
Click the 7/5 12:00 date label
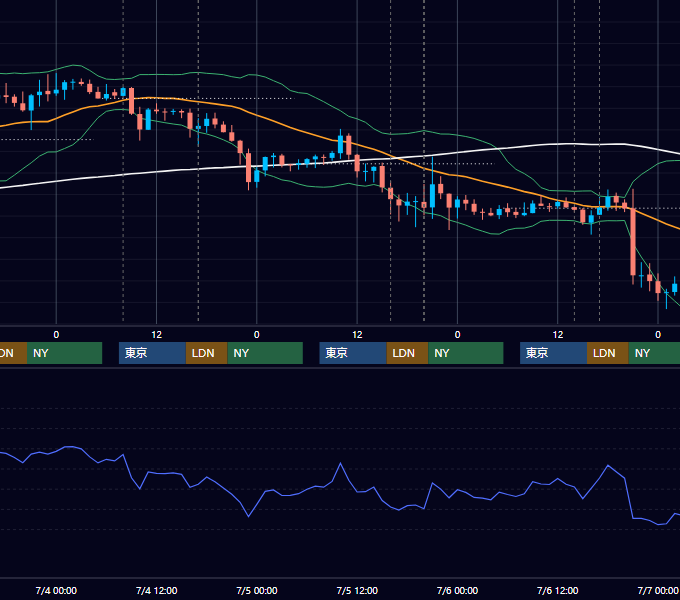click(357, 590)
